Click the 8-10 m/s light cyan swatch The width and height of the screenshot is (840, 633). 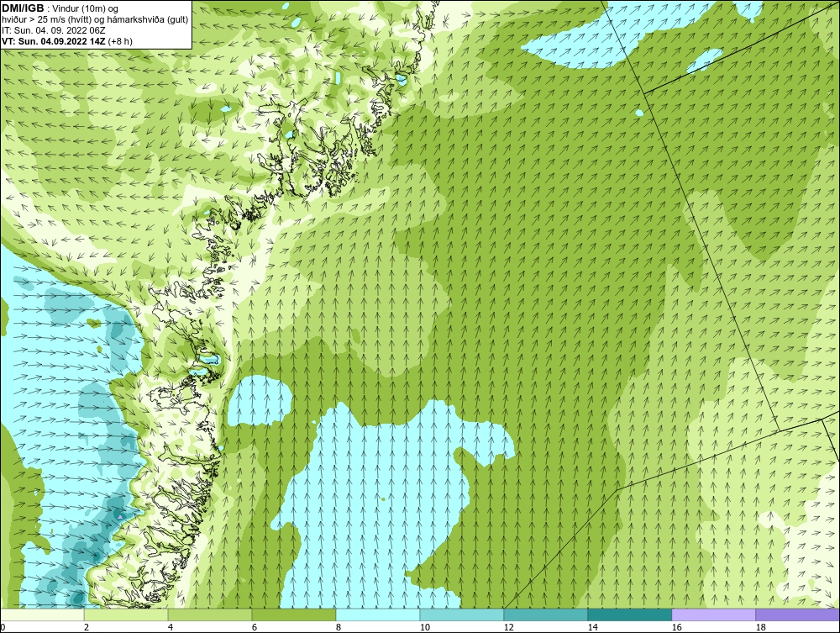click(378, 615)
